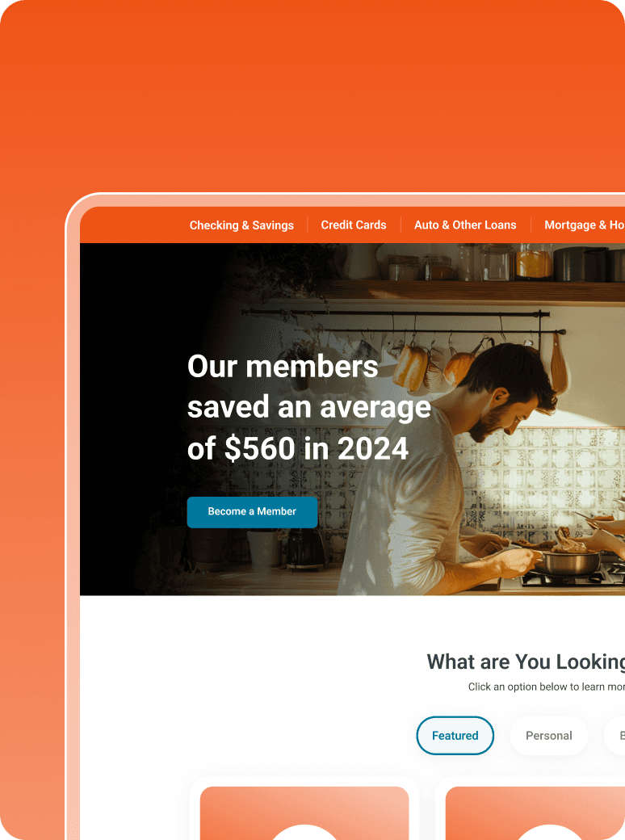This screenshot has height=840, width=625.
Task: Click the "Our members saved" hero headline
Action: (x=309, y=407)
